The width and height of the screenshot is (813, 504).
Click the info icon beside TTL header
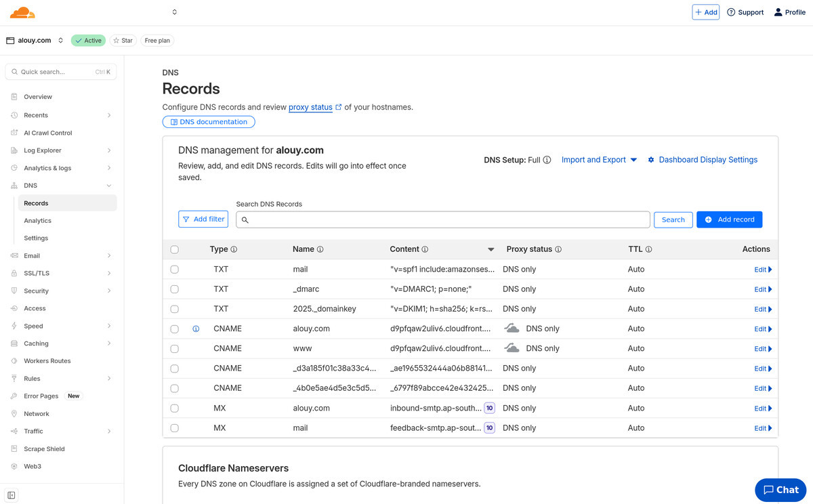tap(648, 249)
